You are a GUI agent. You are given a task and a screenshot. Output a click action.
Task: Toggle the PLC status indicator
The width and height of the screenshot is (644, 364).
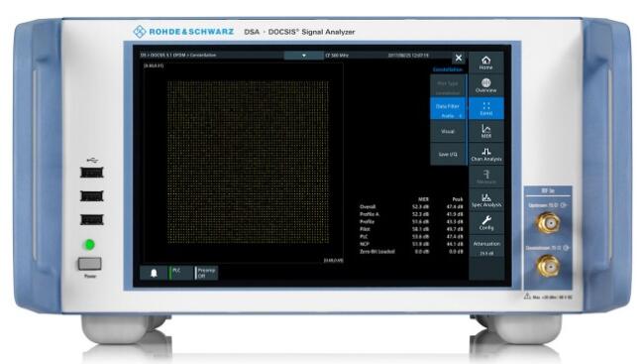coord(181,273)
